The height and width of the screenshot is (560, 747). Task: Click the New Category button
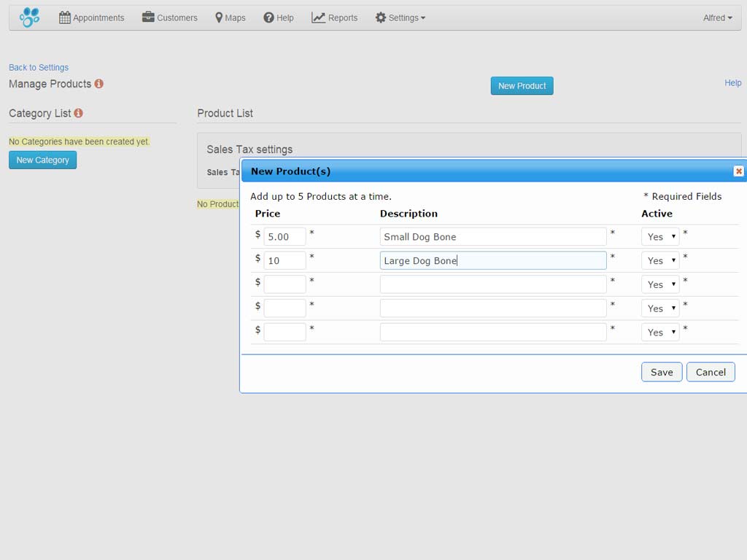coord(42,160)
